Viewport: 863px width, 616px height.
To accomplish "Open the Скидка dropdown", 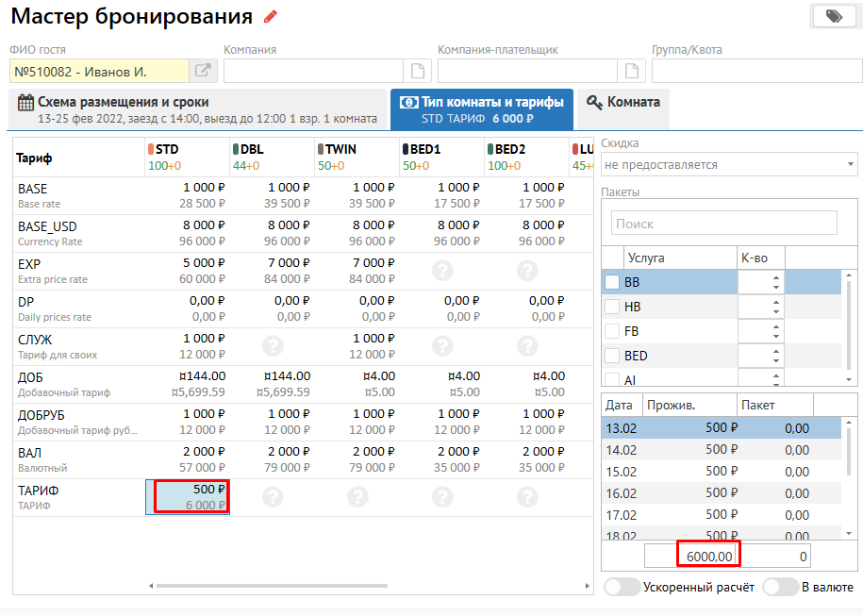I will [729, 164].
